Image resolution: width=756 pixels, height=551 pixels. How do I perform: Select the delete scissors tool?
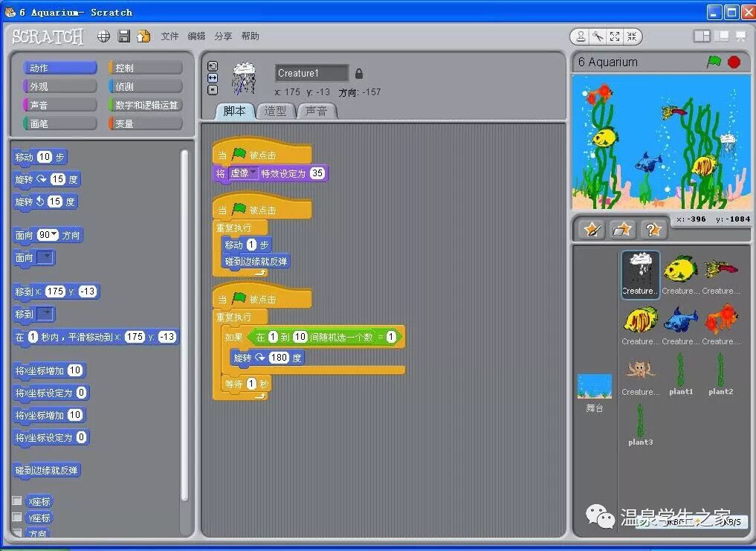pos(598,36)
